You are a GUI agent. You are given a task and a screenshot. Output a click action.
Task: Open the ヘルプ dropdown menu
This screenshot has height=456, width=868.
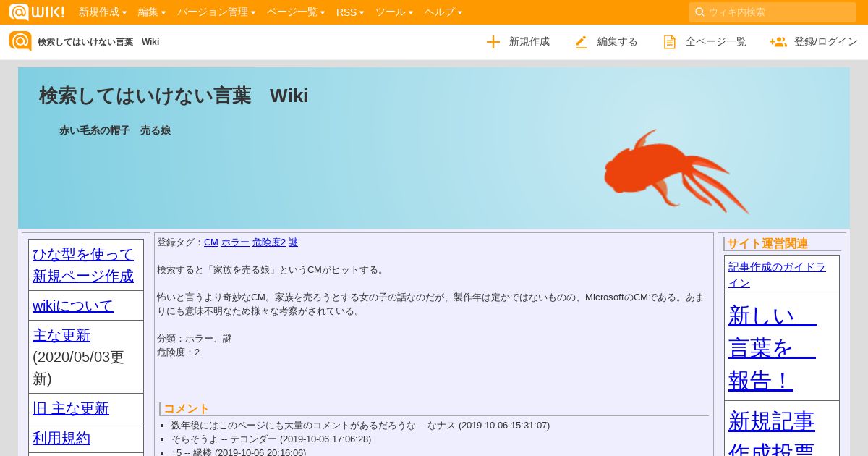coord(443,12)
